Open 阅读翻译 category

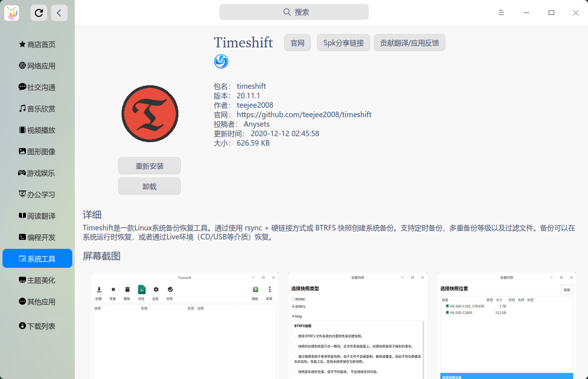click(x=37, y=216)
